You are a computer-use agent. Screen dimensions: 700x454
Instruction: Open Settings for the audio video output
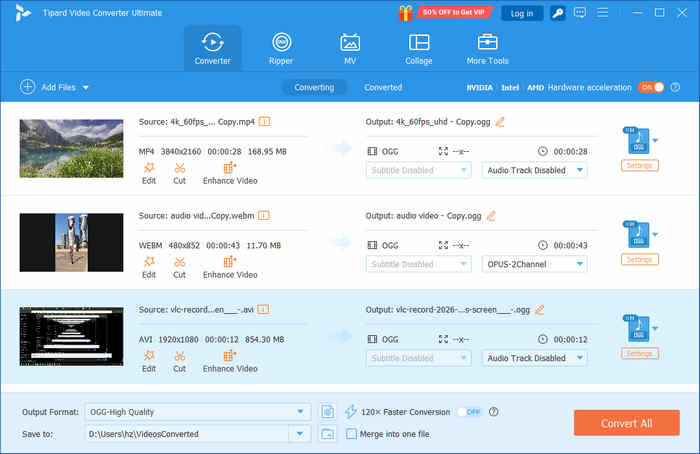point(640,259)
